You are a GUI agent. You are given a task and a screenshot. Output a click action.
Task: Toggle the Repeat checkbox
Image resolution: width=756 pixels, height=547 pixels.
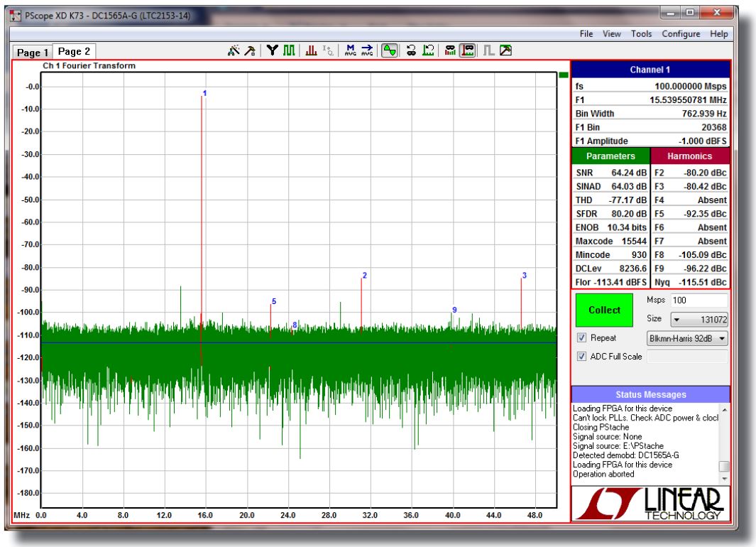[x=582, y=337]
